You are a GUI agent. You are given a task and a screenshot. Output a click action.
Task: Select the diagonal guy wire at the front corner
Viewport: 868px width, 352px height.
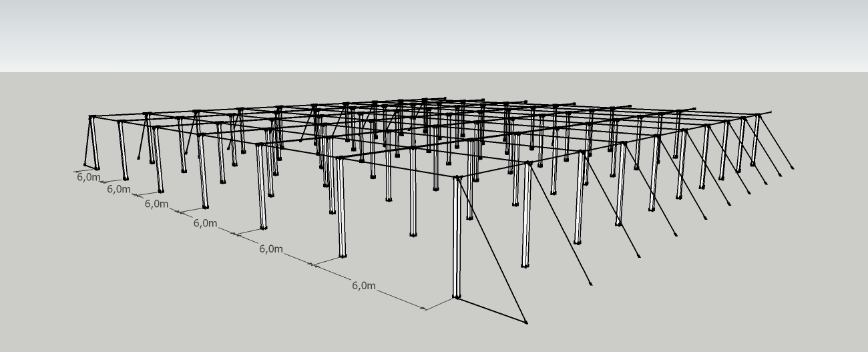pyautogui.click(x=491, y=250)
